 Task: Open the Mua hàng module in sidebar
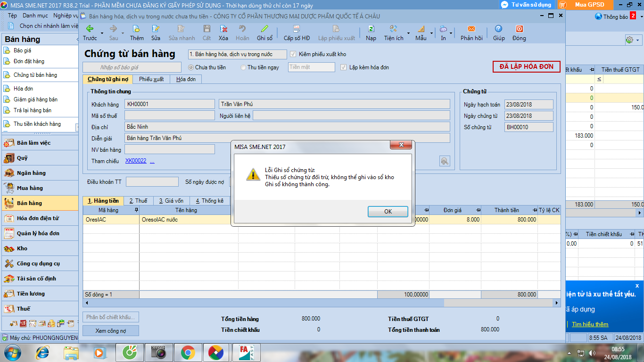(x=41, y=188)
